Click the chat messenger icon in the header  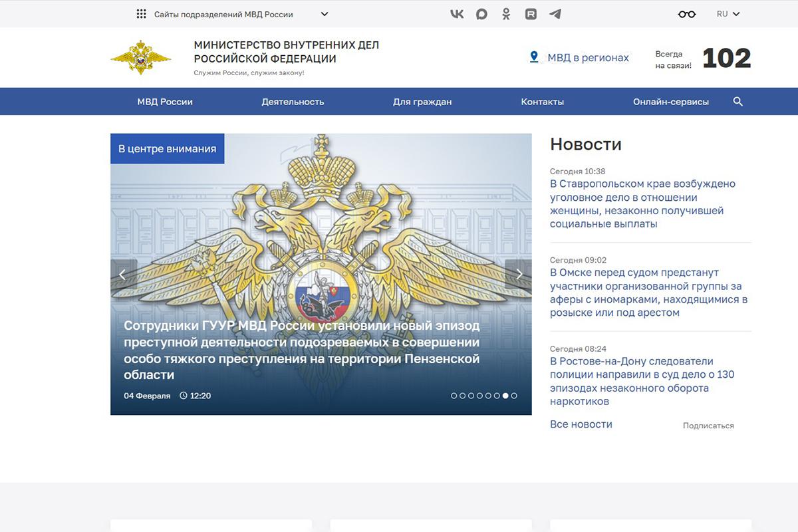click(481, 13)
